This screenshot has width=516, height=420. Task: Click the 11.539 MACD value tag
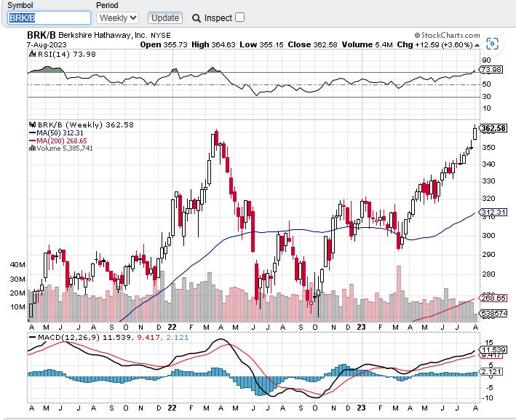tap(493, 349)
